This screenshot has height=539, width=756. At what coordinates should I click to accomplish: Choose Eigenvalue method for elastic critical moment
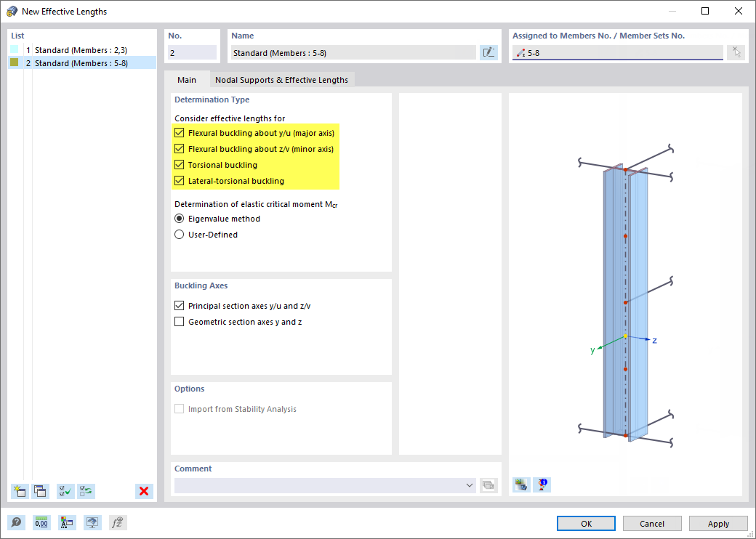(x=179, y=218)
